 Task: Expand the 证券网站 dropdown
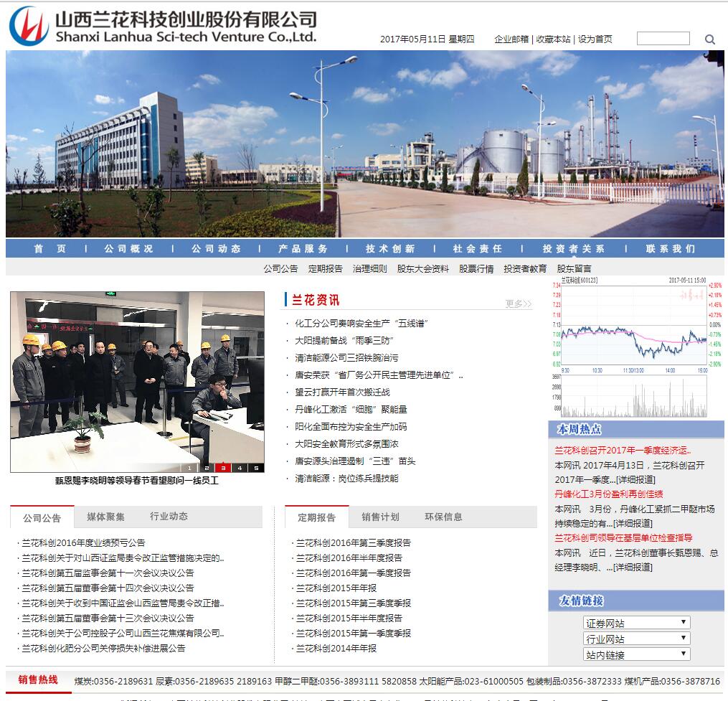(636, 623)
